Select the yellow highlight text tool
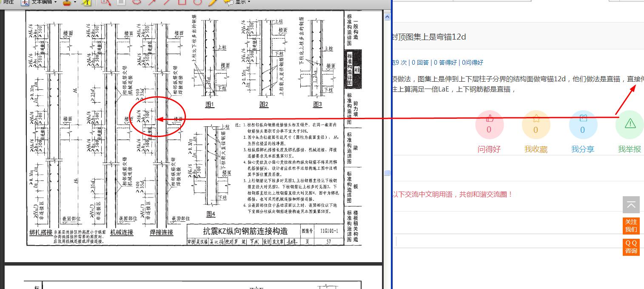 click(x=86, y=2)
